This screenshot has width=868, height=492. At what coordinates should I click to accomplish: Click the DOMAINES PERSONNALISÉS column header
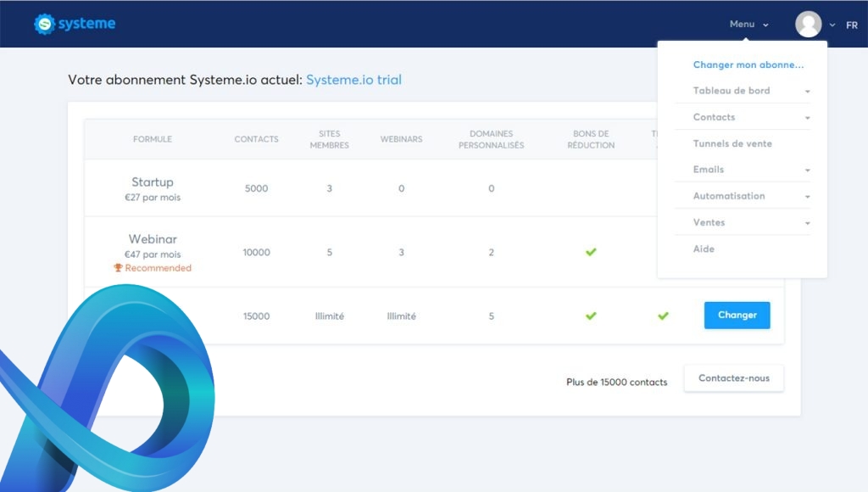tap(491, 139)
